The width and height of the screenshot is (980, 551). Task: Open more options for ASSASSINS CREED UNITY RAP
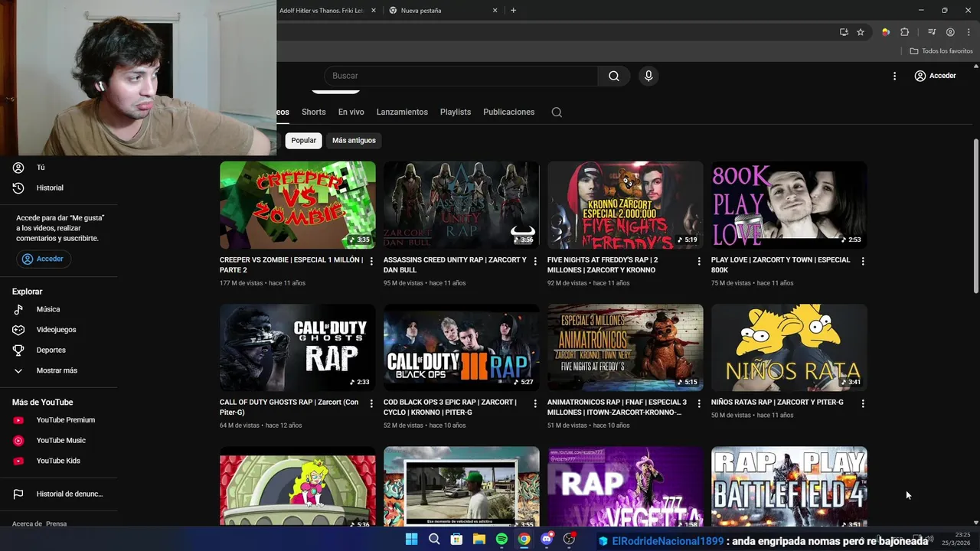535,261
